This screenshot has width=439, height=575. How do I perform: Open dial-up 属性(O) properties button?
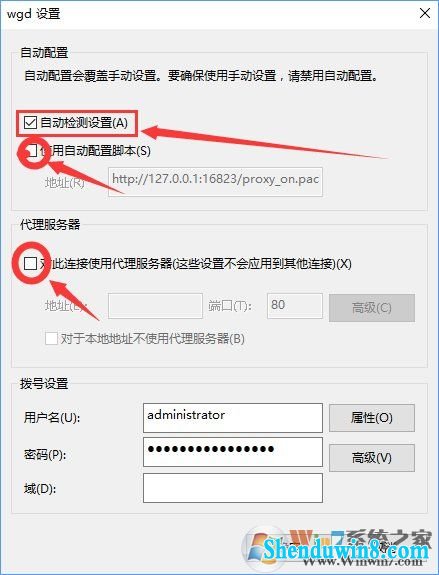tap(372, 418)
